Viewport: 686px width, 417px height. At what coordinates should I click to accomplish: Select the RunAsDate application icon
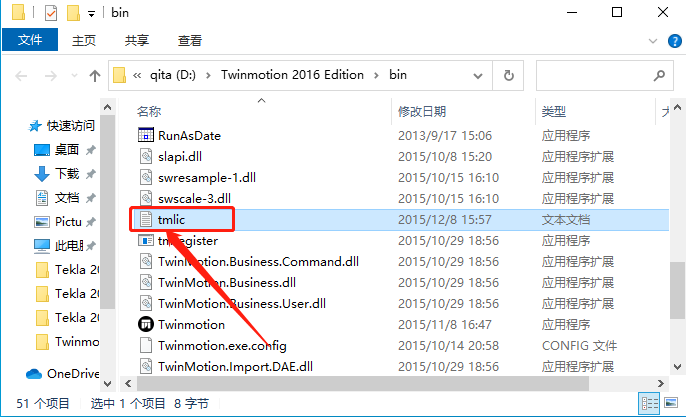pyautogui.click(x=146, y=135)
